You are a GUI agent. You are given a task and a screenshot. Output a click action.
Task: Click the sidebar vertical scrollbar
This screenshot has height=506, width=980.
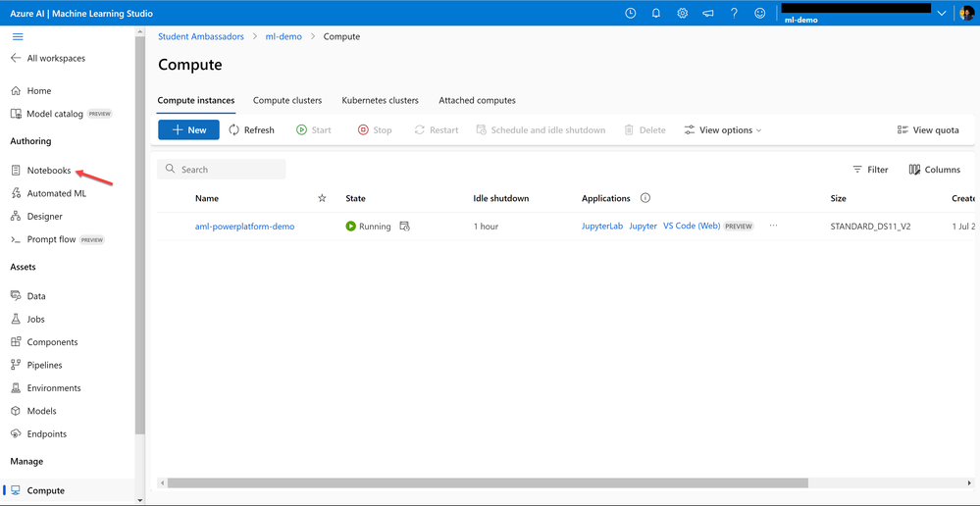point(140,234)
